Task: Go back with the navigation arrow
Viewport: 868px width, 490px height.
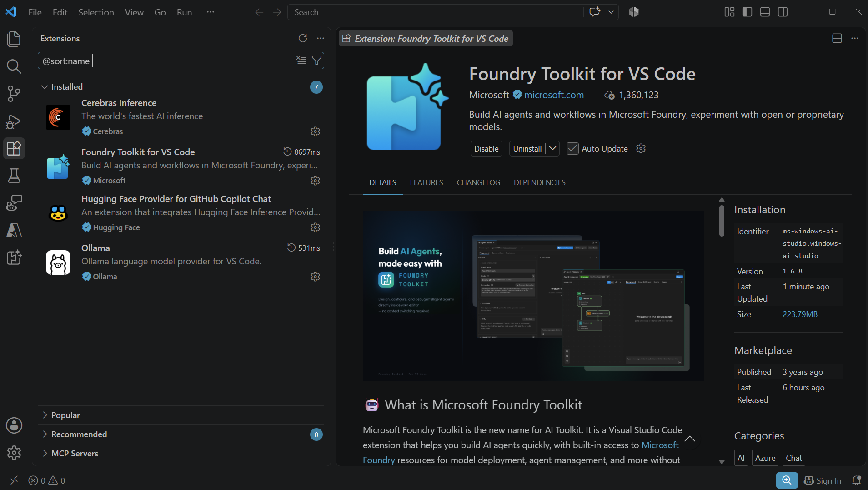Action: 259,12
